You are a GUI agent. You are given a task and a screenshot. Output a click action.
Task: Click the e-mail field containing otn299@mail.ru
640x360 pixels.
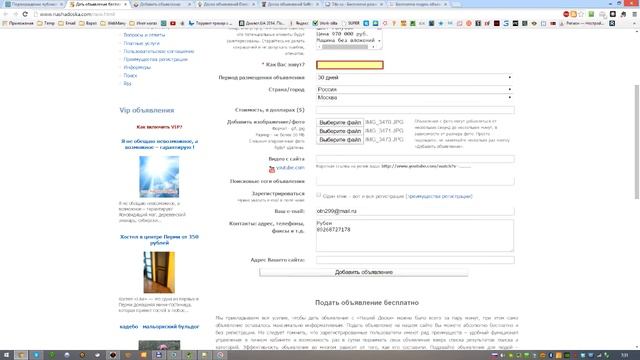tap(415, 211)
